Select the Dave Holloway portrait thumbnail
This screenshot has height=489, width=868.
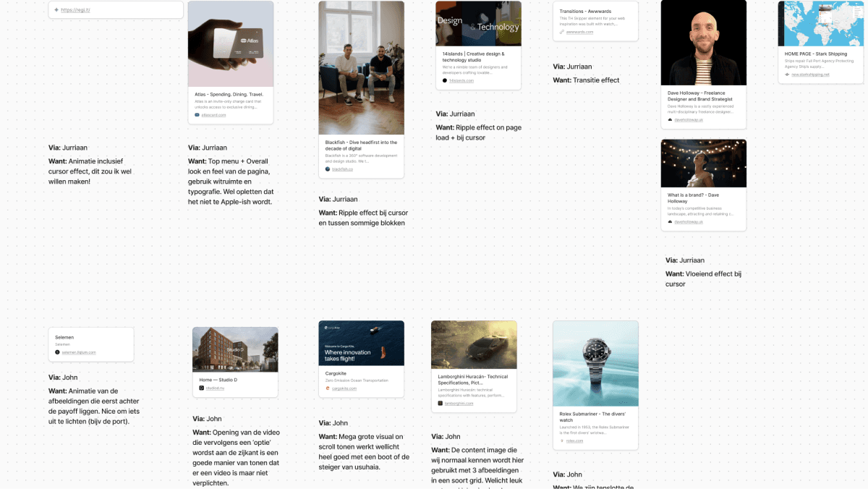pos(704,43)
